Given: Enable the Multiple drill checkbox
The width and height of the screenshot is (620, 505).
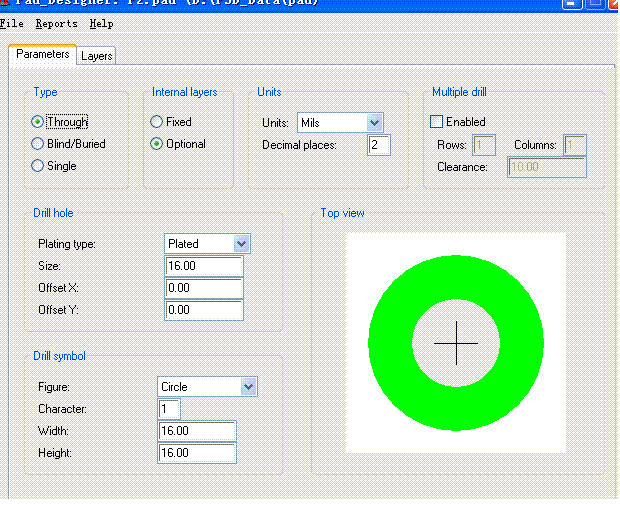Looking at the screenshot, I should [436, 122].
